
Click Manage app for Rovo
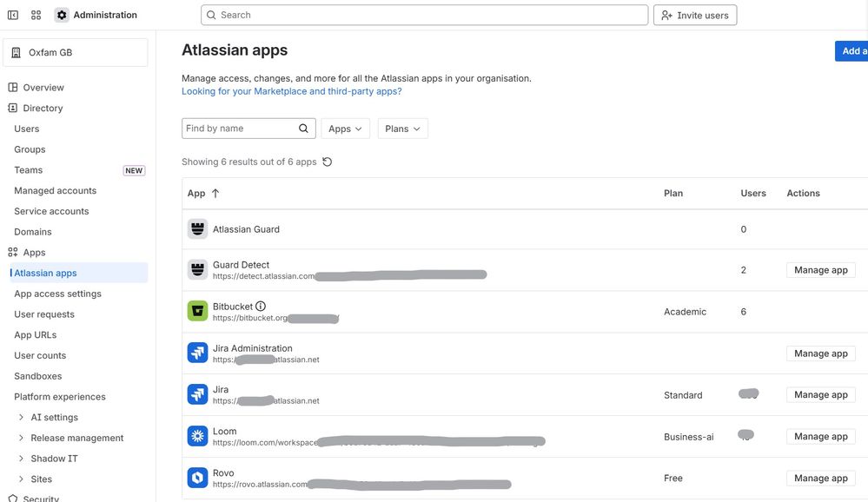pyautogui.click(x=820, y=479)
